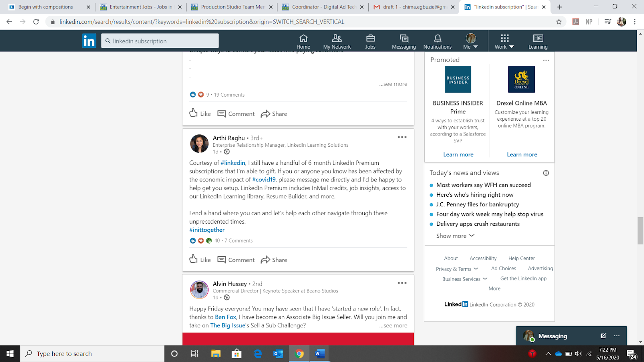This screenshot has width=644, height=362.
Task: Open options menu on Alvin Hussey's post
Action: (x=402, y=283)
